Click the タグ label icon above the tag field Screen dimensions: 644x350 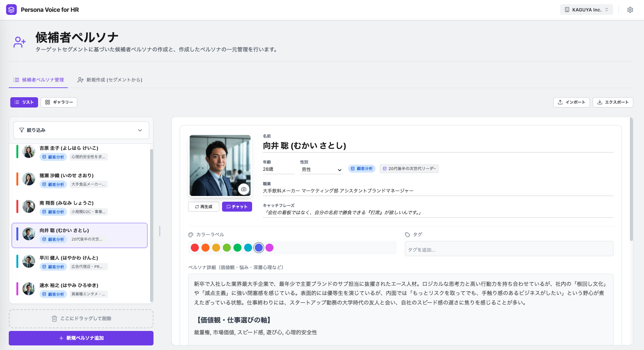pos(407,234)
